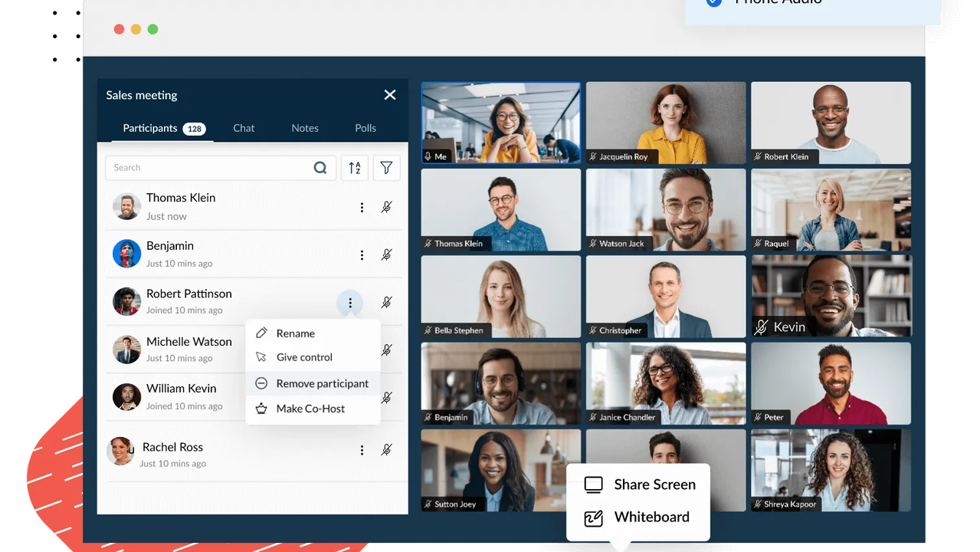This screenshot has width=980, height=552.
Task: Click Robert Pattinson's avatar in list
Action: (x=126, y=301)
